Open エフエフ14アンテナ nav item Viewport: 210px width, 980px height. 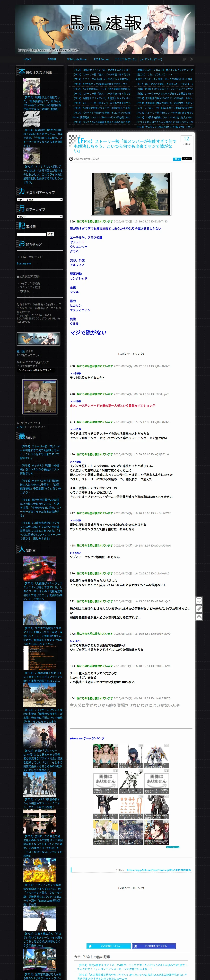coord(126,59)
